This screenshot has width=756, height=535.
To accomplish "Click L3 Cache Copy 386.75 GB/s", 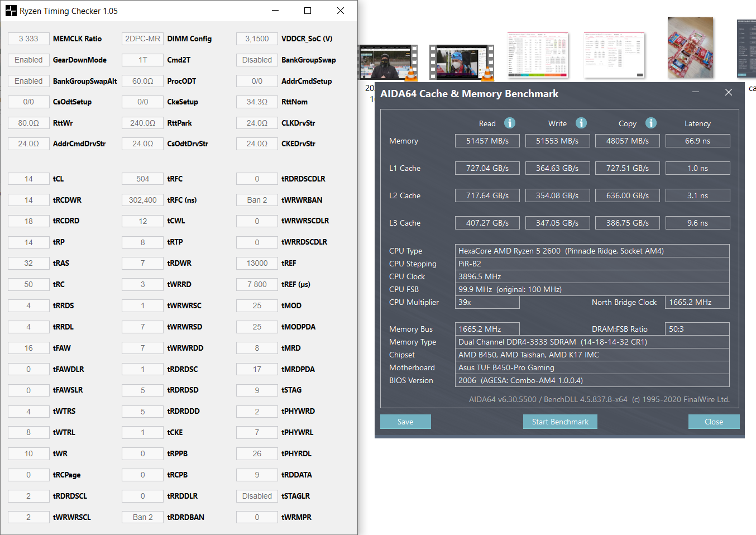I will pyautogui.click(x=628, y=223).
